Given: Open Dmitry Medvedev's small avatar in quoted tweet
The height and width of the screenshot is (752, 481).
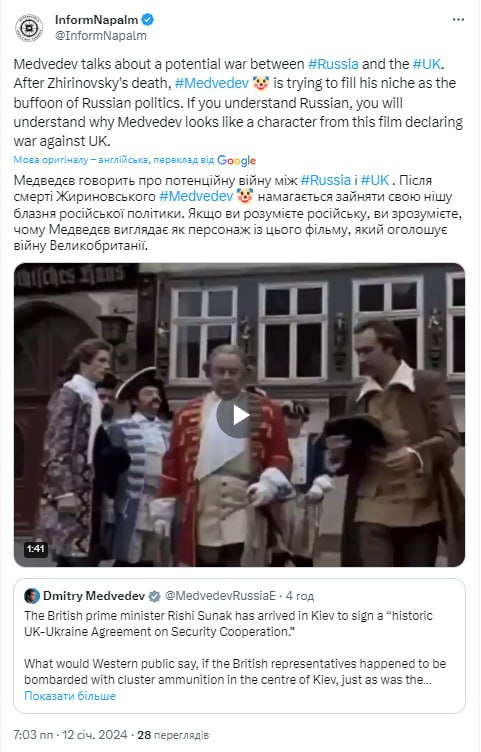Looking at the screenshot, I should tap(32, 596).
